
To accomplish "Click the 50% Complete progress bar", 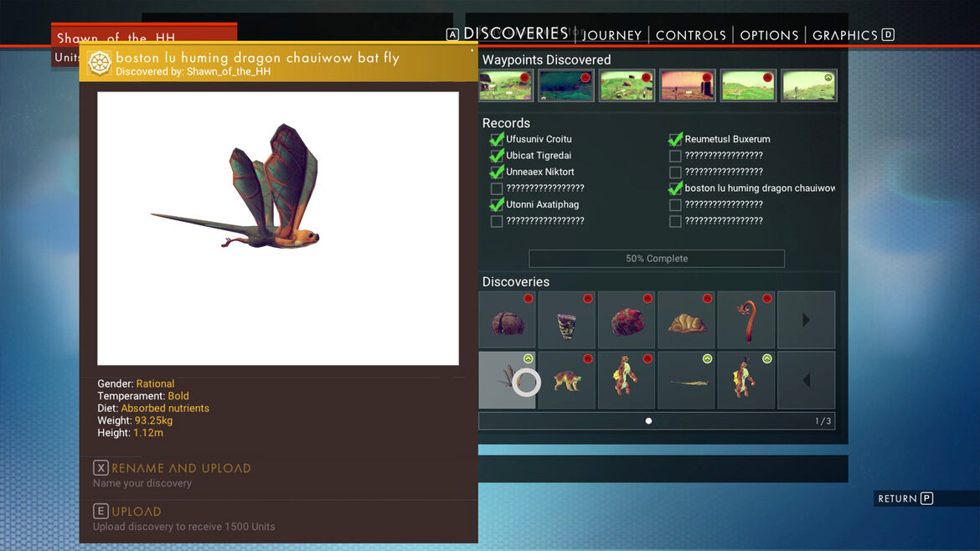I will pyautogui.click(x=656, y=259).
